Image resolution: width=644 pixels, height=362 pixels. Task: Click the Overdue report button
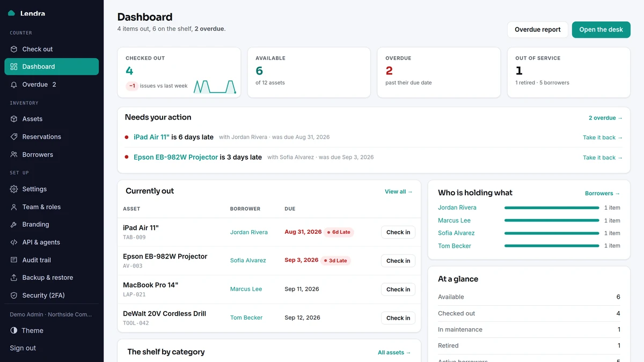click(x=537, y=29)
